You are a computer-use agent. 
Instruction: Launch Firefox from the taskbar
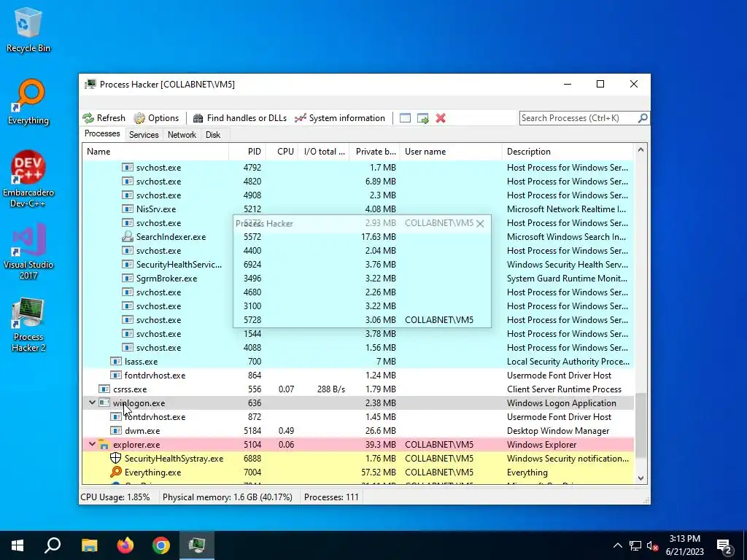tap(125, 545)
